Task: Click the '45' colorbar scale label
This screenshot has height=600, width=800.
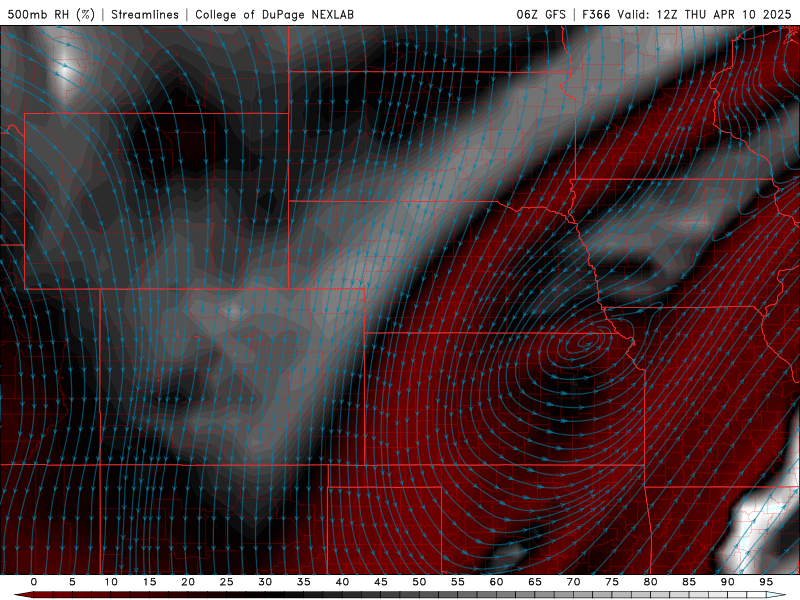Action: (x=381, y=582)
